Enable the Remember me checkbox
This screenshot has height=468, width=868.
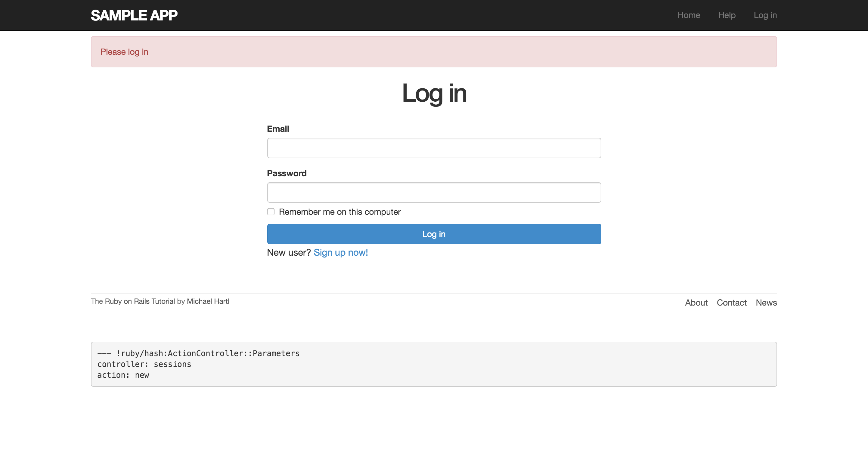point(271,212)
